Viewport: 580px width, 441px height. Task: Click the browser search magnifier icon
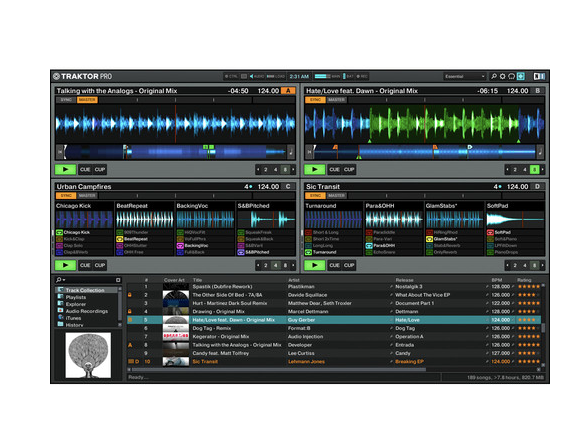pyautogui.click(x=58, y=280)
